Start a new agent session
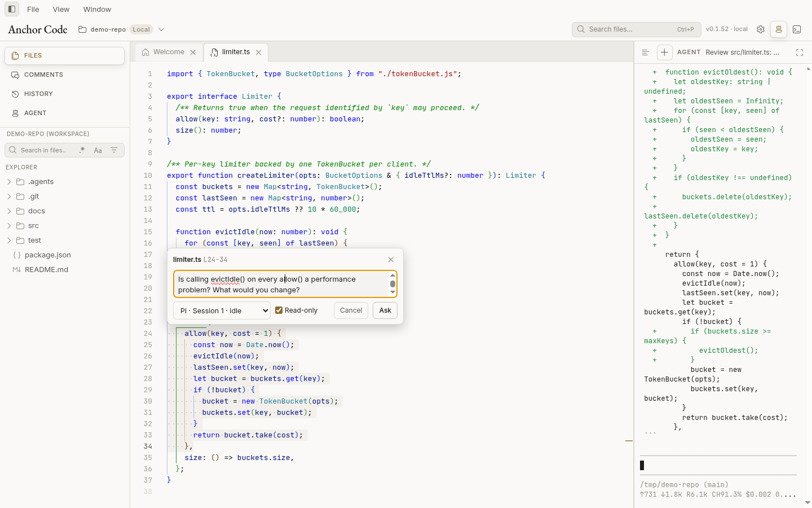This screenshot has width=812, height=508. [x=664, y=52]
